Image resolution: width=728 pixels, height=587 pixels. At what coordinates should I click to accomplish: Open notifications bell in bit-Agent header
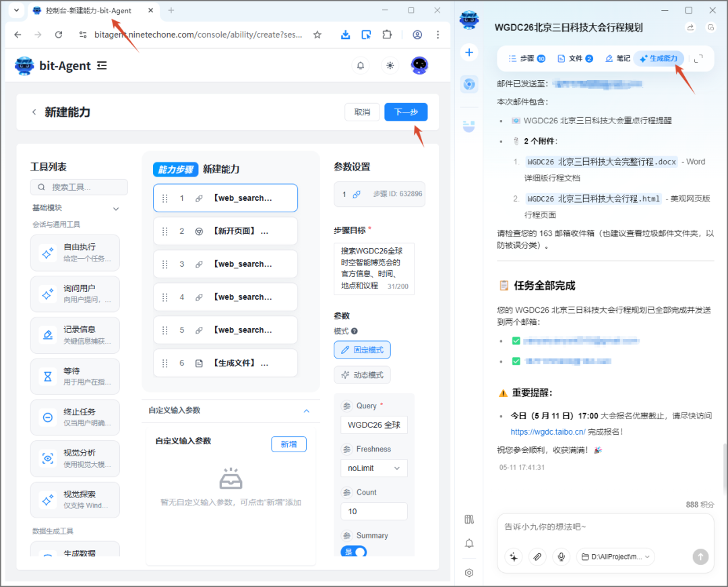coord(360,65)
